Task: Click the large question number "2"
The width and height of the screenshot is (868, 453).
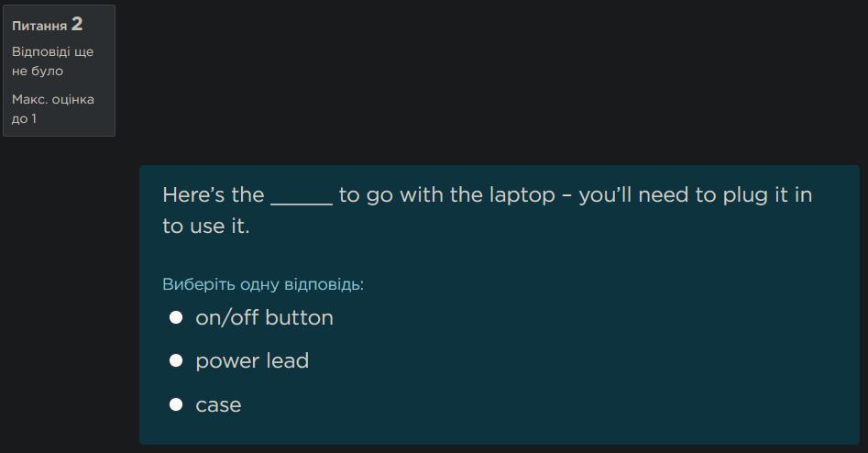Action: pos(77,24)
